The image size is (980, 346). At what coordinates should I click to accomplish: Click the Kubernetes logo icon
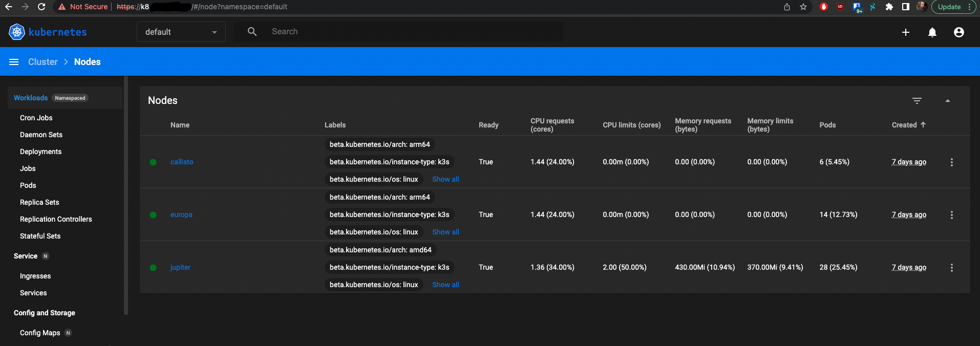tap(17, 32)
